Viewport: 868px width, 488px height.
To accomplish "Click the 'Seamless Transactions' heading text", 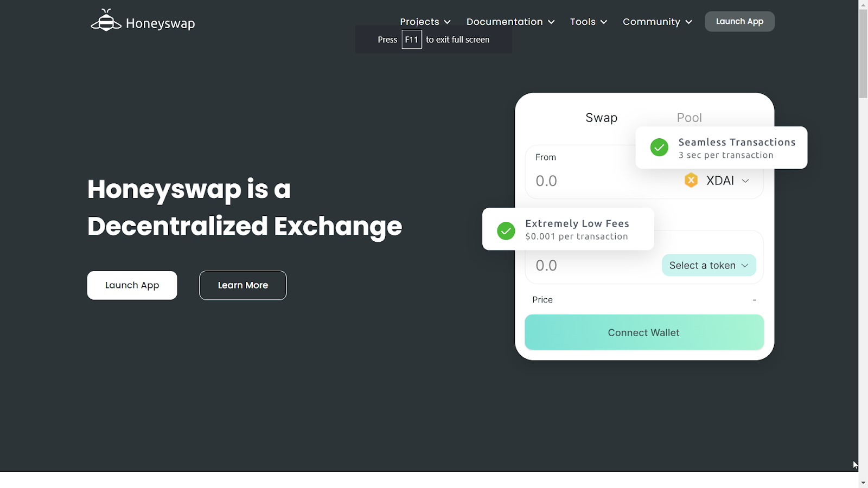I will click(737, 142).
